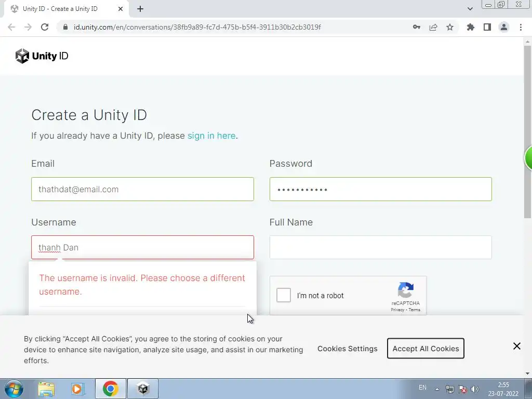Go back using the browser back arrow
532x399 pixels.
coord(11,27)
